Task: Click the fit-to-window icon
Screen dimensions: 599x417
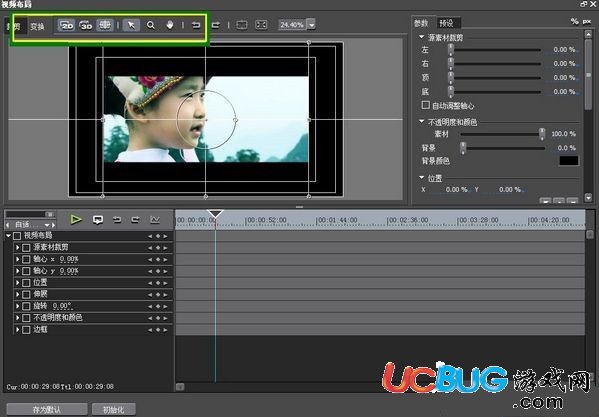Action: pyautogui.click(x=261, y=25)
